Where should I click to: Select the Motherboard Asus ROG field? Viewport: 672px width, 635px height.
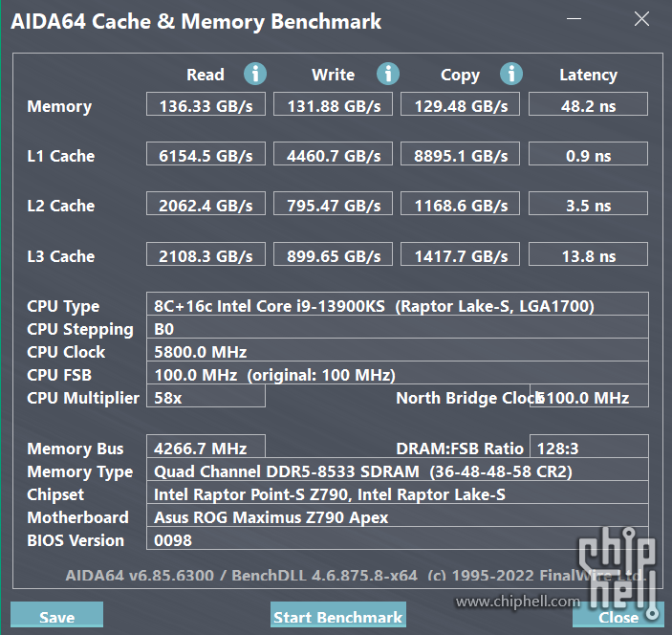tap(398, 515)
